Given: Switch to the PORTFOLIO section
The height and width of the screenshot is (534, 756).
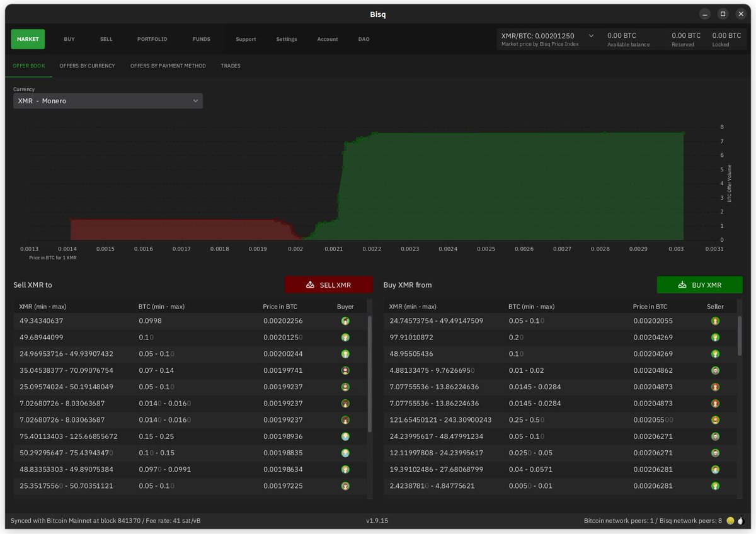Looking at the screenshot, I should [x=152, y=39].
